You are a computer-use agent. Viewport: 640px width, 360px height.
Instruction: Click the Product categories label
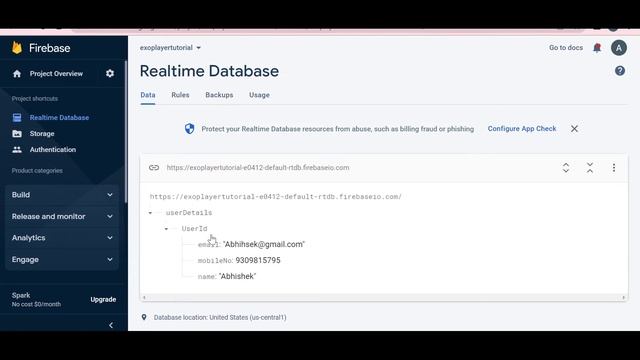[x=37, y=171]
